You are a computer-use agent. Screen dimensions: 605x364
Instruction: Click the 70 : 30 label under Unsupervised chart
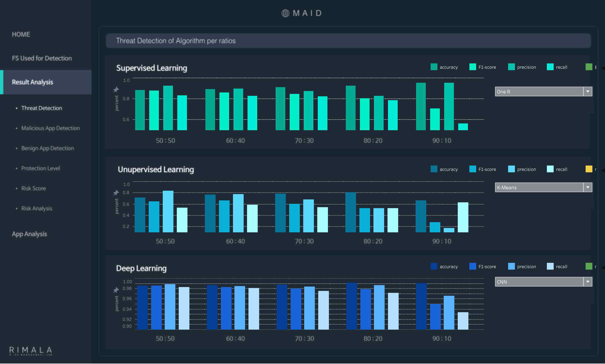point(304,242)
